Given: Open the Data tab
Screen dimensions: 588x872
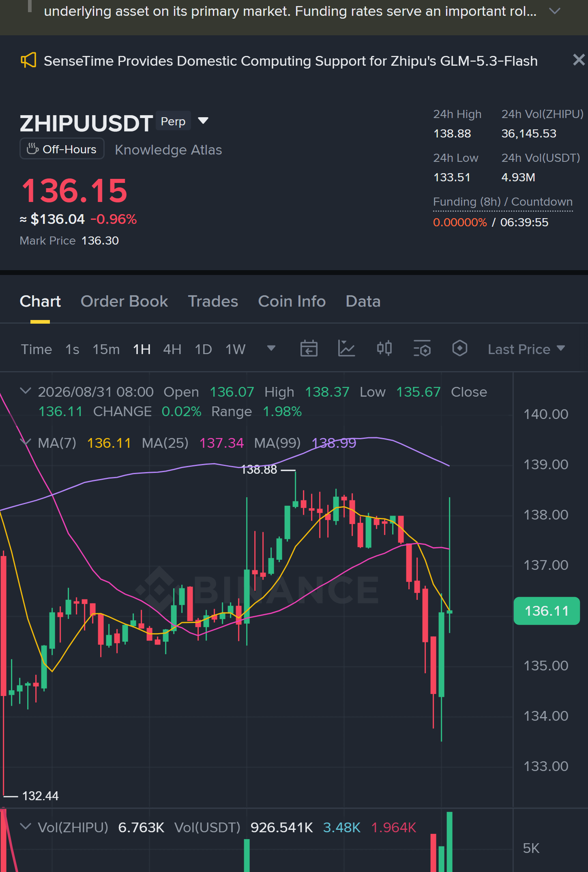Looking at the screenshot, I should point(363,301).
